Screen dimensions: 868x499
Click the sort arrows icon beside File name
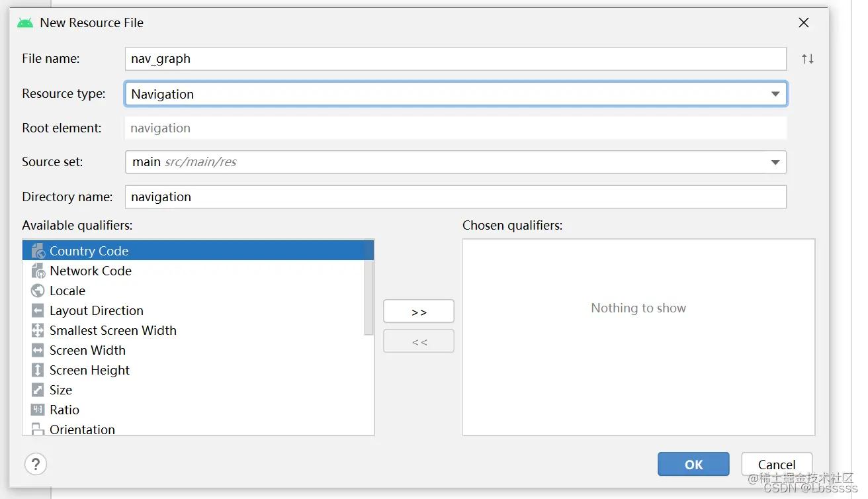point(807,59)
